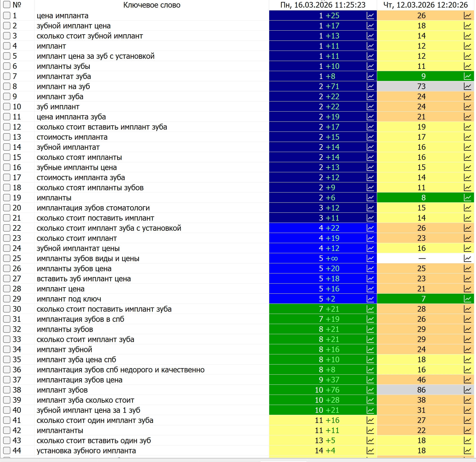Show chart for 'зубной имплантат' 12.03 column
The height and width of the screenshot is (462, 476).
point(467,147)
